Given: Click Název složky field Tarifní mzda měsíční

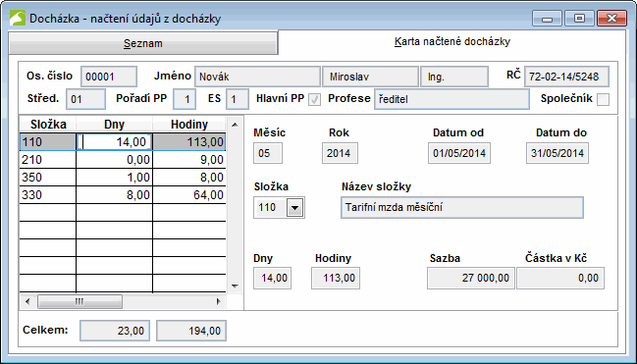Looking at the screenshot, I should tap(462, 208).
